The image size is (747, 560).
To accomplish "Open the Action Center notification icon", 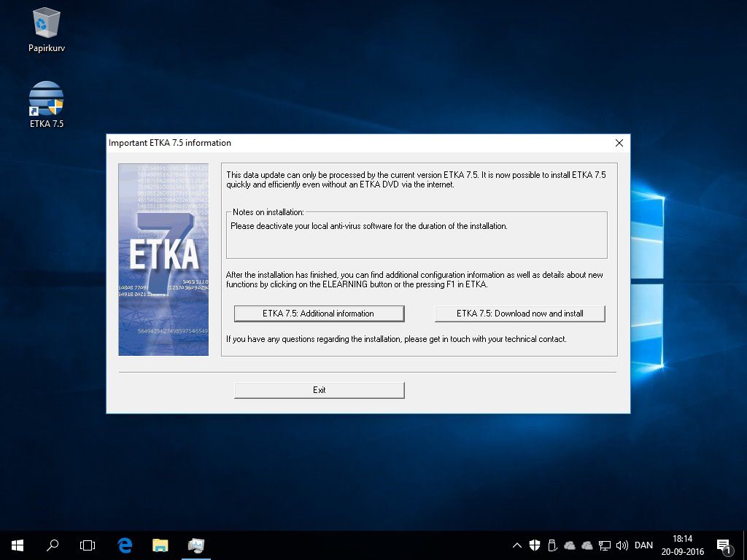I will pyautogui.click(x=724, y=546).
